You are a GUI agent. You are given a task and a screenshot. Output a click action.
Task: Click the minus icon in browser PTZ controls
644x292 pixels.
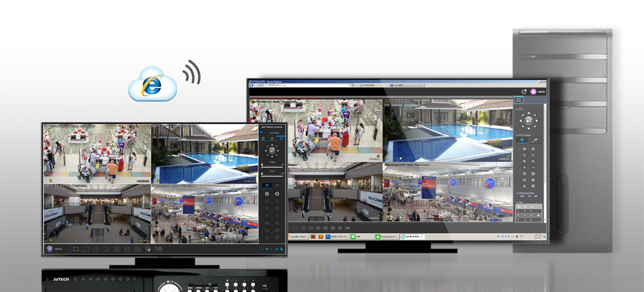[533, 167]
